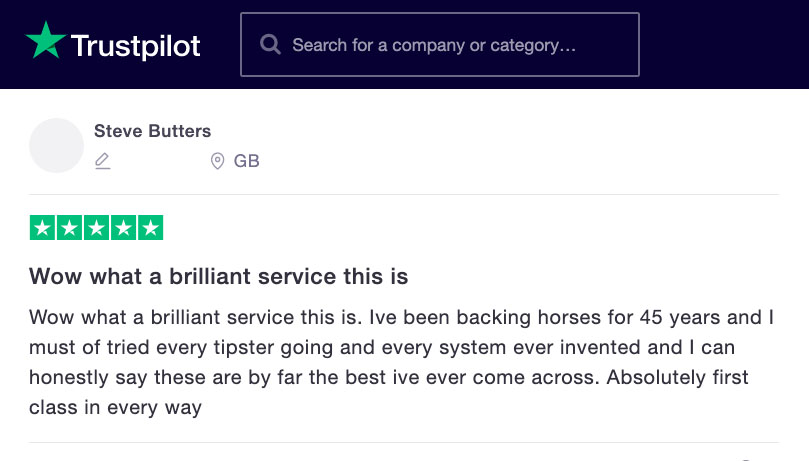Select the GB country label
The image size is (809, 461).
[x=246, y=161]
